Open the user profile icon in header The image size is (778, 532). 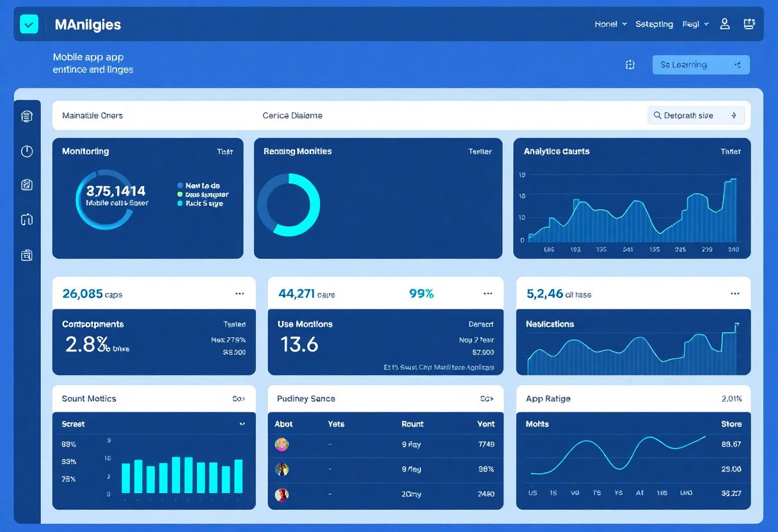(725, 24)
